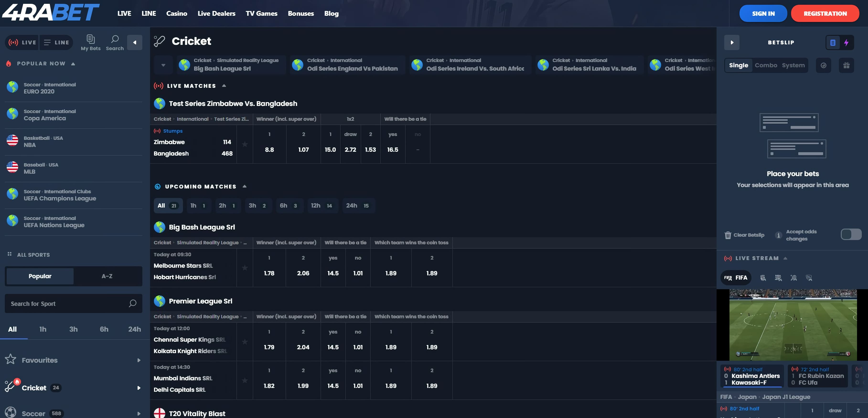Click the Clear Betslip trash icon
The height and width of the screenshot is (418, 868).
click(x=728, y=235)
